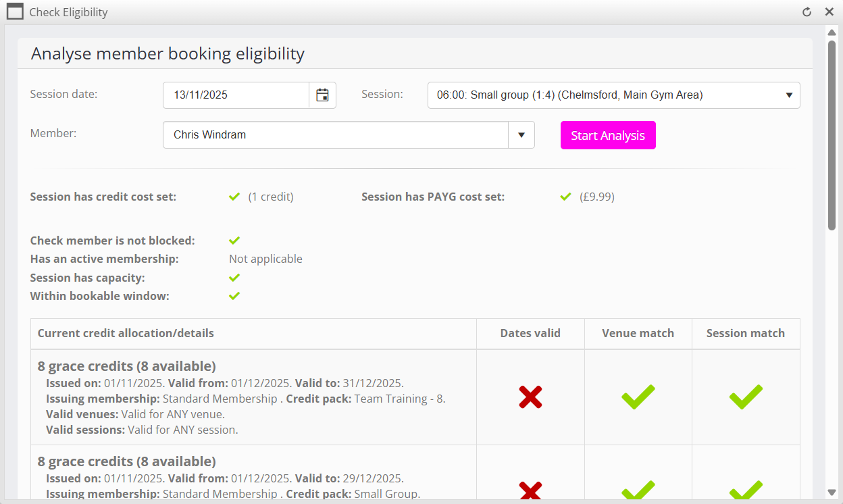Click session match tick for Team Training credits
The image size is (843, 504).
tap(746, 397)
